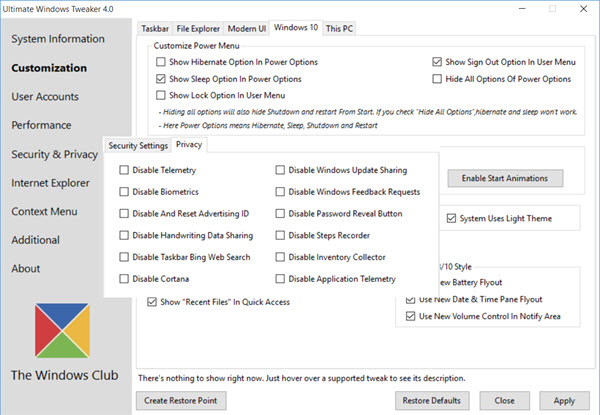Open the System Information section
The width and height of the screenshot is (600, 415).
[58, 39]
